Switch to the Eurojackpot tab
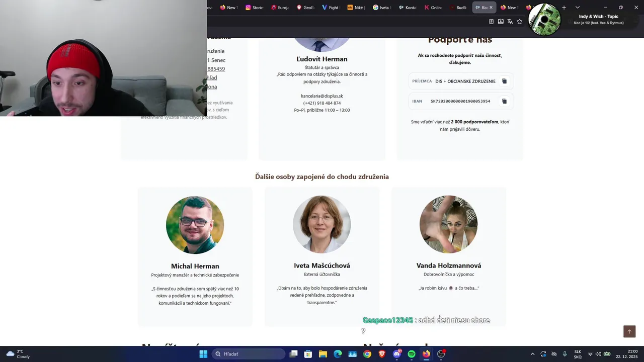Viewport: 644px width, 362px height. point(280,8)
